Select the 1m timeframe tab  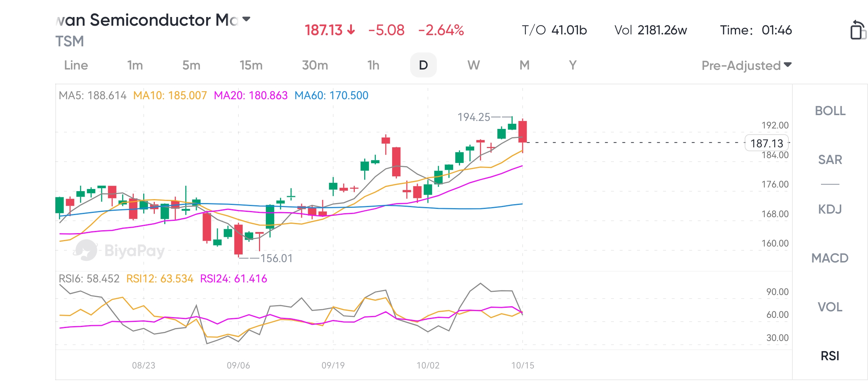coord(135,65)
